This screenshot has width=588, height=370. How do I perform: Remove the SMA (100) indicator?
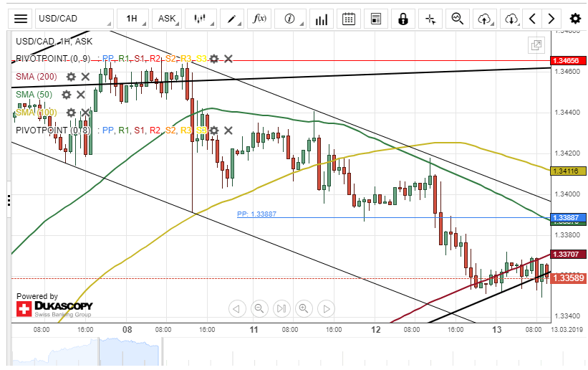[x=85, y=113]
